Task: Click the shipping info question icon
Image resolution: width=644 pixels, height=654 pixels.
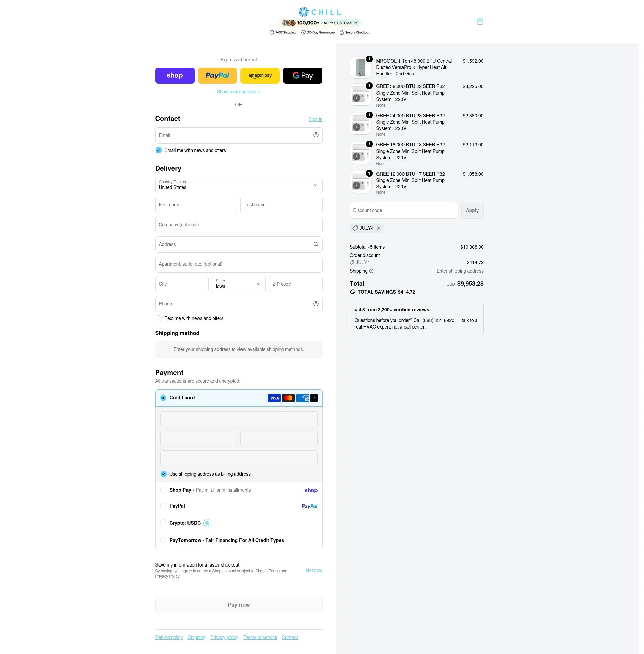Action: coord(371,271)
